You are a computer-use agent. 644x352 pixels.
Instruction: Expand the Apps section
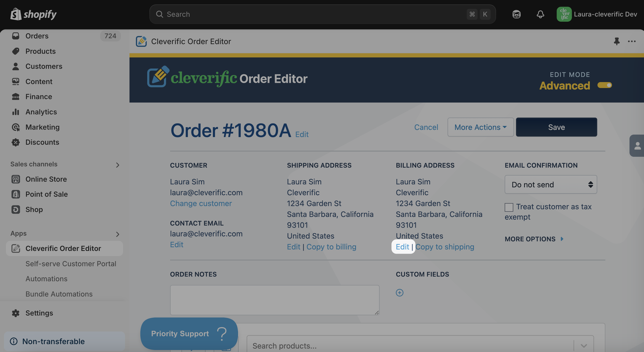coord(117,234)
